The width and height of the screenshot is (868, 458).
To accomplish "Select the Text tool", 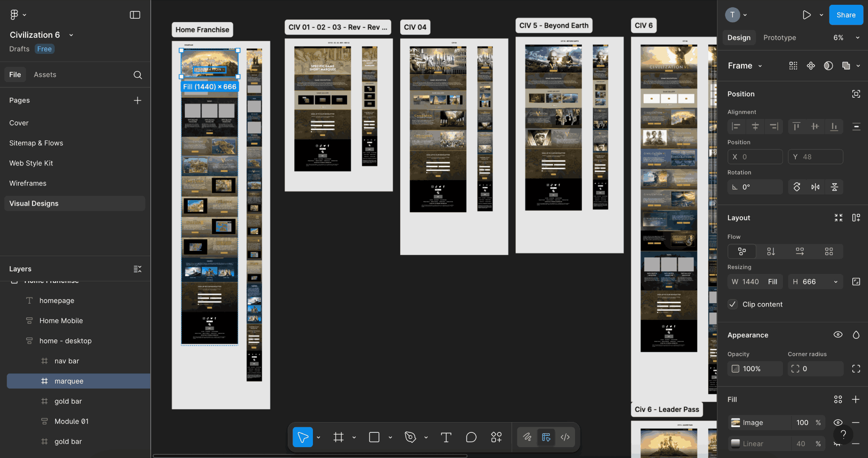I will 446,437.
